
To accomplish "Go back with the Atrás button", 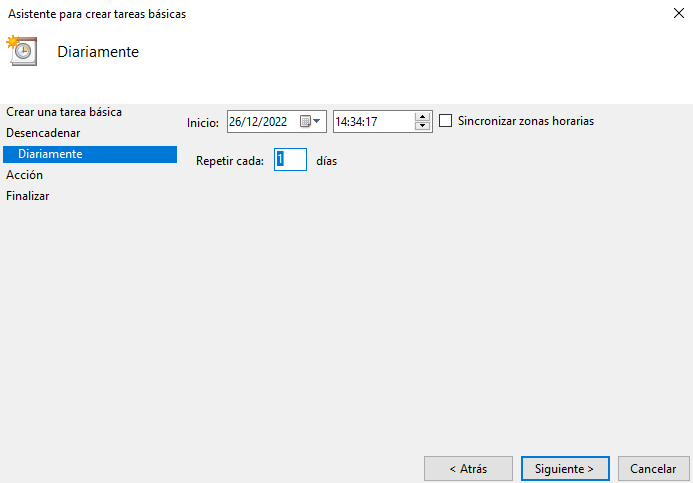I will 468,468.
